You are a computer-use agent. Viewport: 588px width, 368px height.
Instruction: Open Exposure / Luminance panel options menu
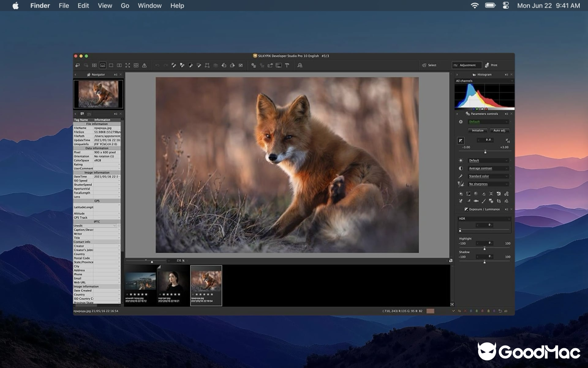[507, 209]
